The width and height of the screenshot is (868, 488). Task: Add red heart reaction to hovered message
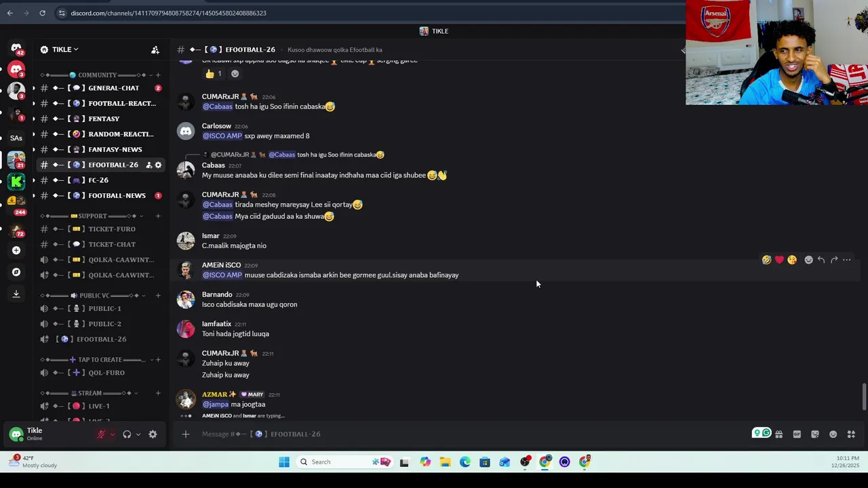coord(779,260)
